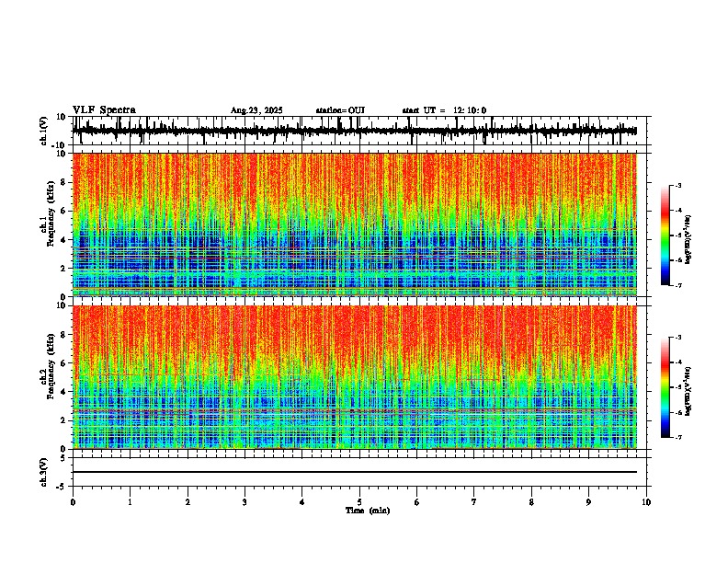The height and width of the screenshot is (563, 728).
Task: Click time axis tick label '3'
Action: click(x=245, y=502)
